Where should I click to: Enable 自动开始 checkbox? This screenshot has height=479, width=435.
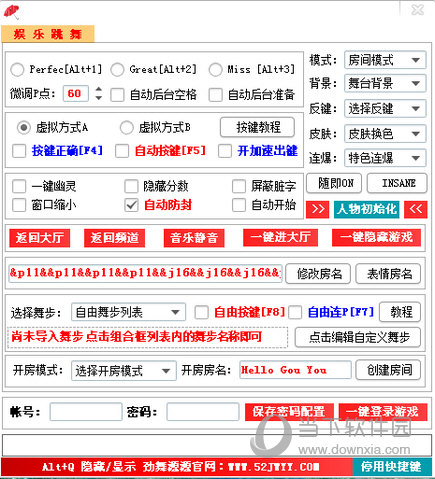click(x=239, y=205)
